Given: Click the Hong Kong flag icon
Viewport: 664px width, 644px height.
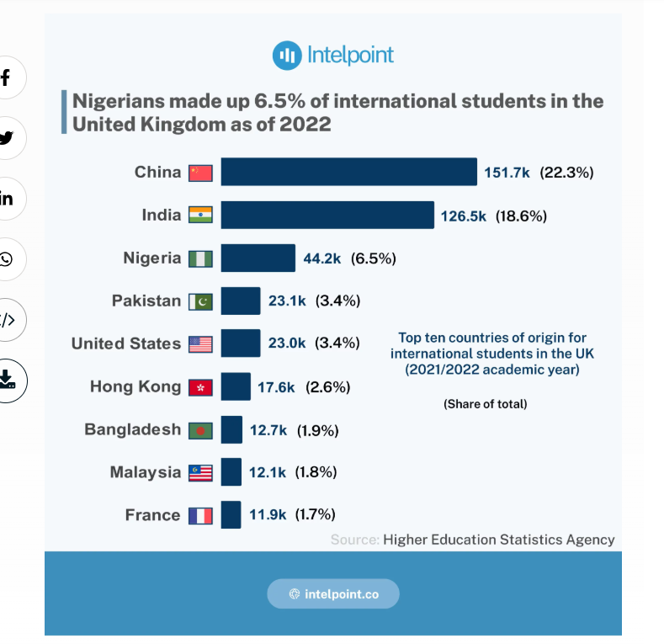Looking at the screenshot, I should [200, 387].
